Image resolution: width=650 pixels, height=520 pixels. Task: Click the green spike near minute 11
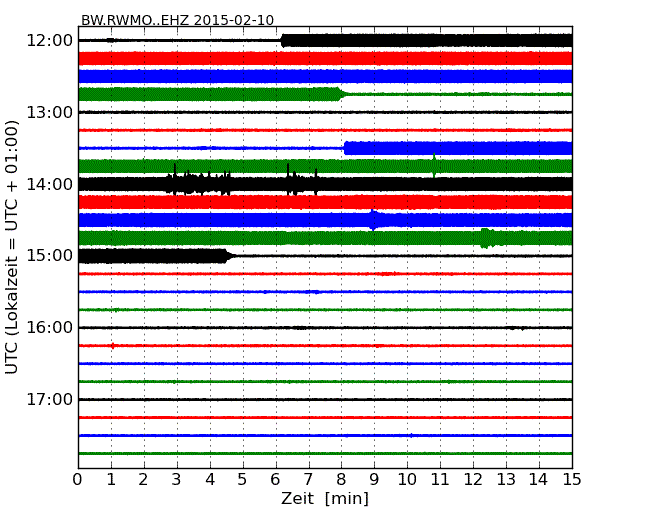pos(434,165)
